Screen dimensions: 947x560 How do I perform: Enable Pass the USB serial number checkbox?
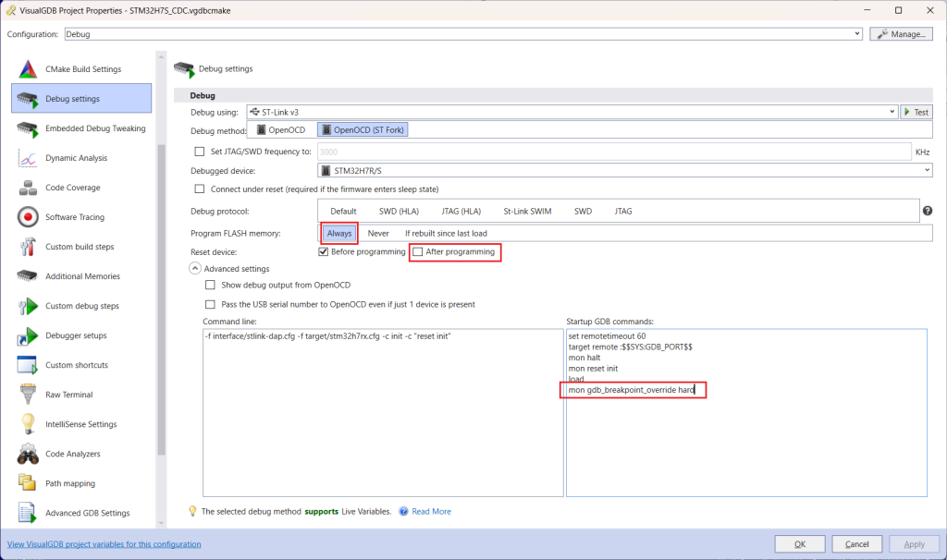(210, 304)
